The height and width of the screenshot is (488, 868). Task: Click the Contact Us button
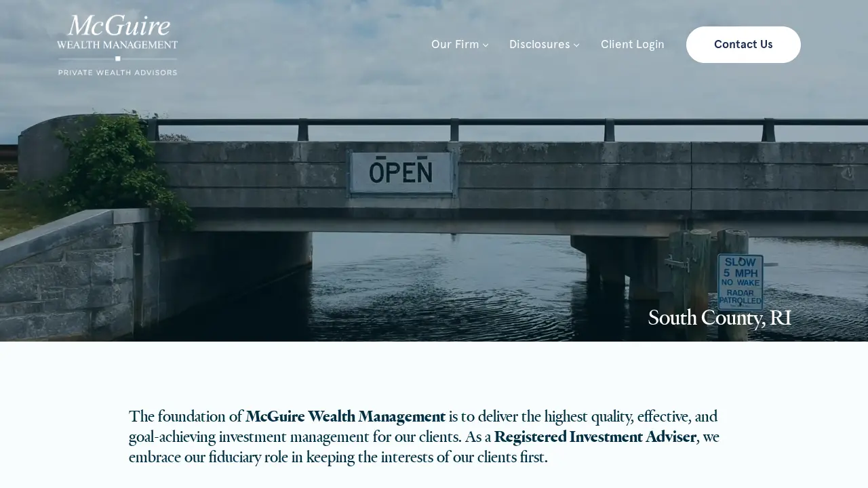click(743, 45)
